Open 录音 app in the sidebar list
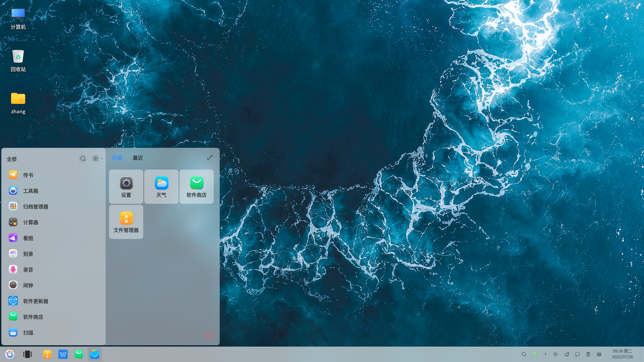Image resolution: width=644 pixels, height=362 pixels. click(x=28, y=269)
